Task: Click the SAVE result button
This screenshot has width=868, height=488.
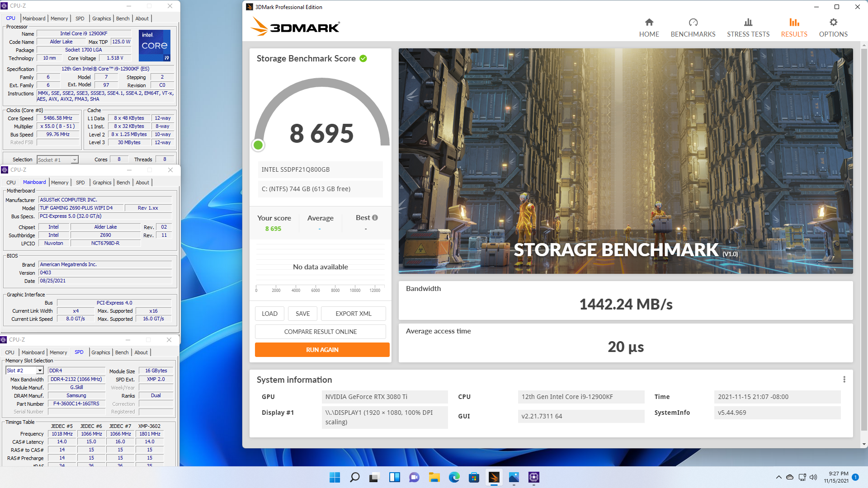Action: tap(302, 314)
